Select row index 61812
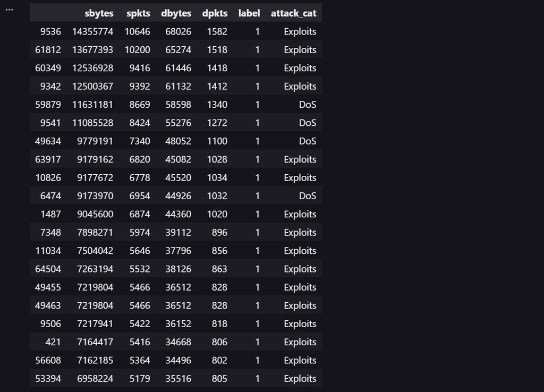Viewport: 544px width, 392px height. click(48, 50)
